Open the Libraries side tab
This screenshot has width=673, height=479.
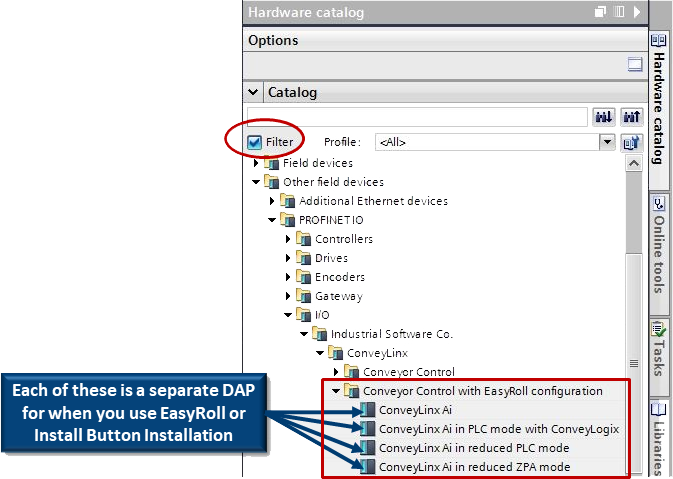pos(659,440)
